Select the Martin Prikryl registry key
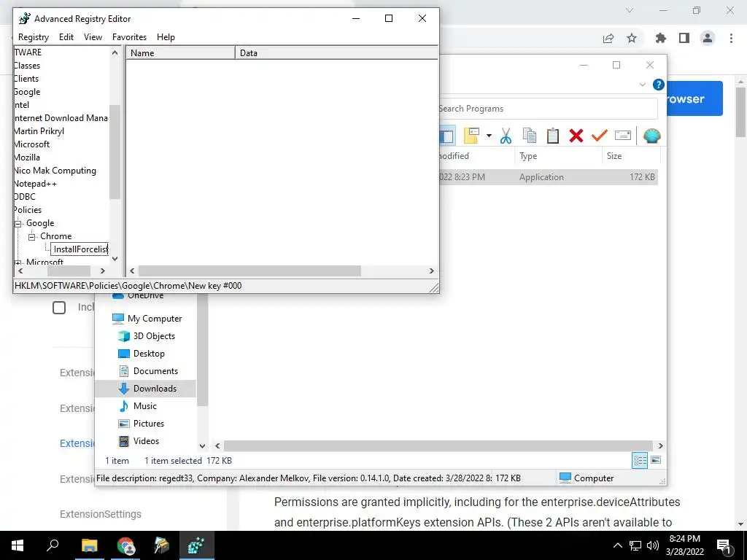 click(39, 131)
